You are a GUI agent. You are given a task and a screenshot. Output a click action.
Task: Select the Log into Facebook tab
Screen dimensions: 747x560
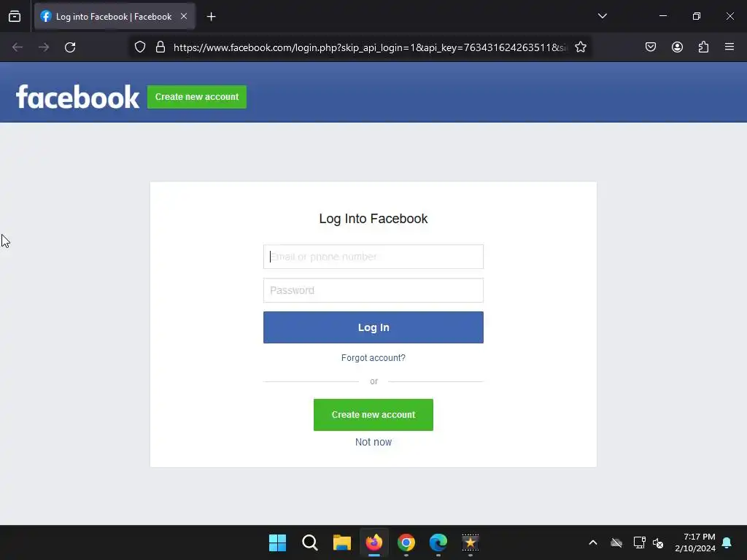[115, 17]
